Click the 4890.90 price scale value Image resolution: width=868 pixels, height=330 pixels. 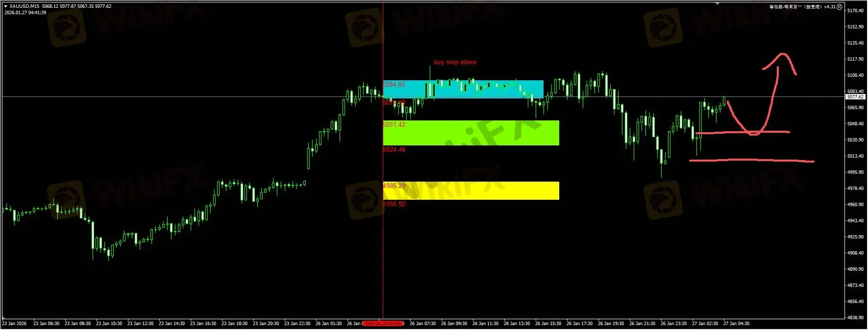tap(855, 269)
